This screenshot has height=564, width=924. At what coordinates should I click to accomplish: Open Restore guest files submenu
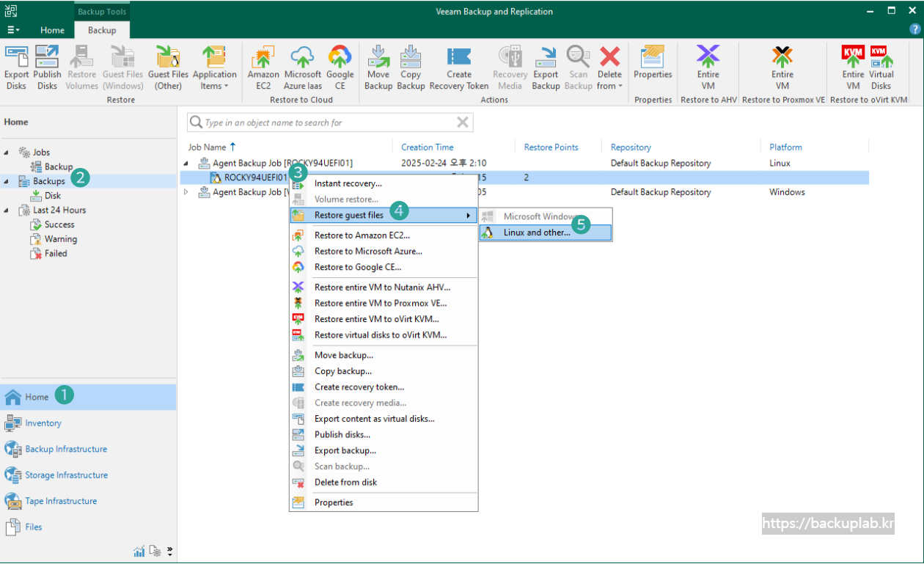pyautogui.click(x=384, y=215)
